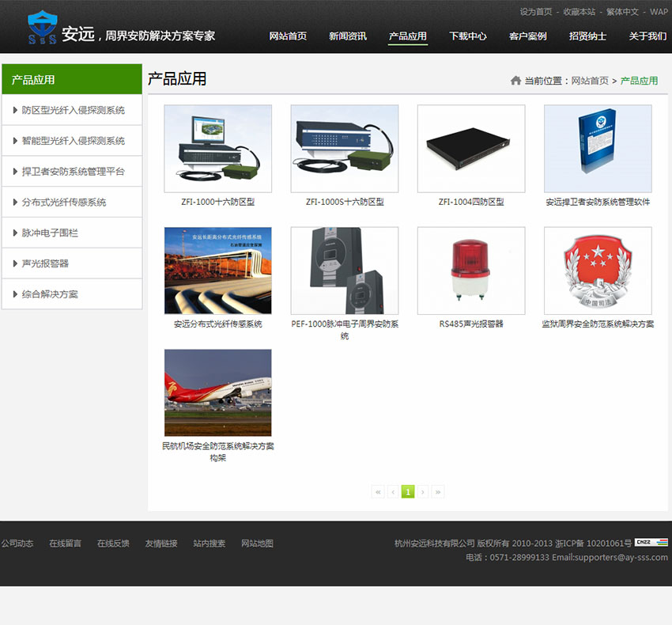Viewport: 672px width, 625px height.
Task: Click the 繁体中文 language link
Action: click(x=622, y=12)
